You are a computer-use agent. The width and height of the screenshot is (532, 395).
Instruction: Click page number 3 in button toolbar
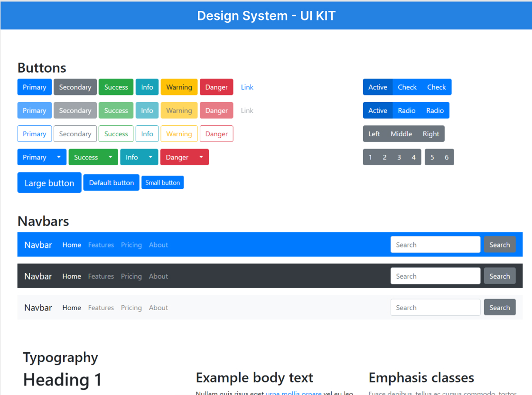[x=399, y=157]
